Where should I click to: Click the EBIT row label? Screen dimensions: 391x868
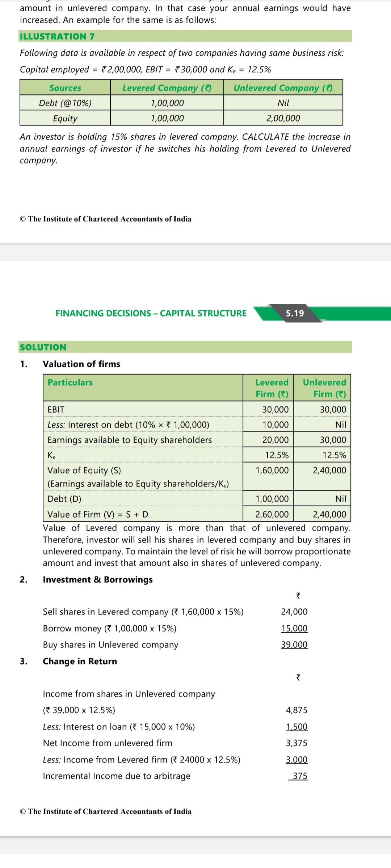click(x=56, y=409)
